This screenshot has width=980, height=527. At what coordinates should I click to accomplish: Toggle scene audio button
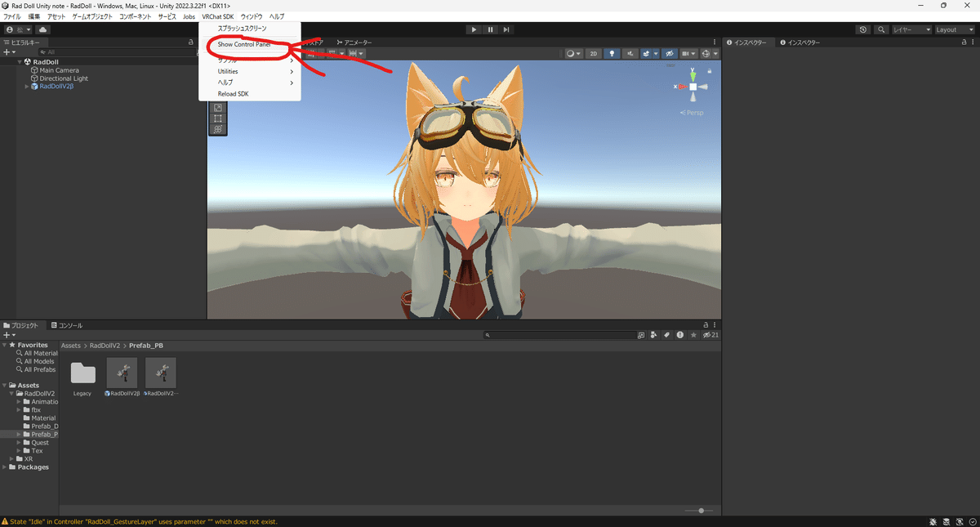630,53
